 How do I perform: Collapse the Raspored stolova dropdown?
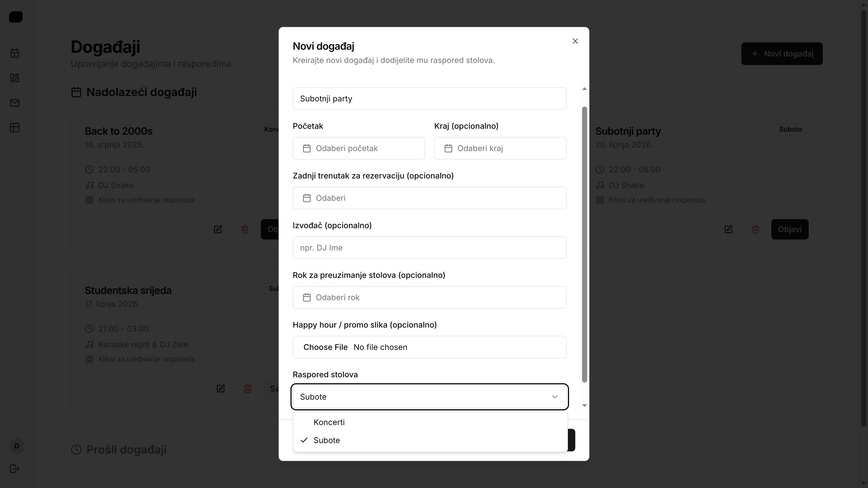point(429,397)
